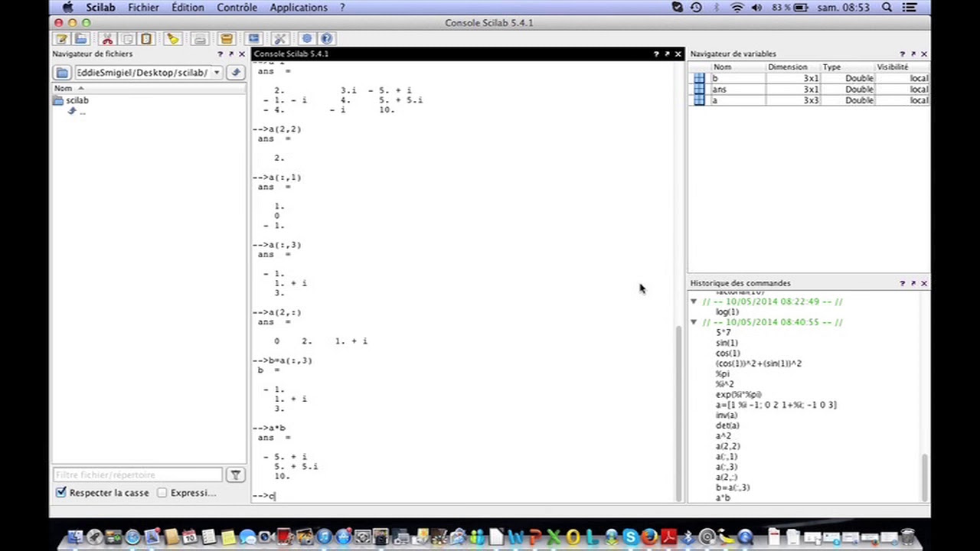980x551 pixels.
Task: Go to parent directory arrow button
Action: coord(236,72)
